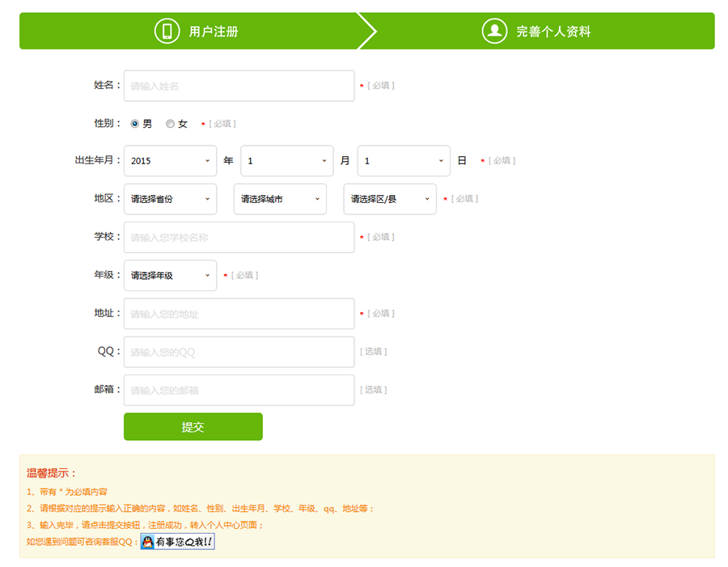The image size is (728, 567).
Task: Click the 性别 field label
Action: (108, 123)
